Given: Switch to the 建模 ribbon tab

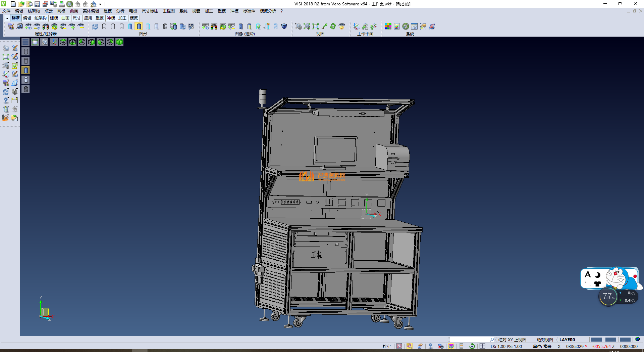Looking at the screenshot, I should [54, 18].
